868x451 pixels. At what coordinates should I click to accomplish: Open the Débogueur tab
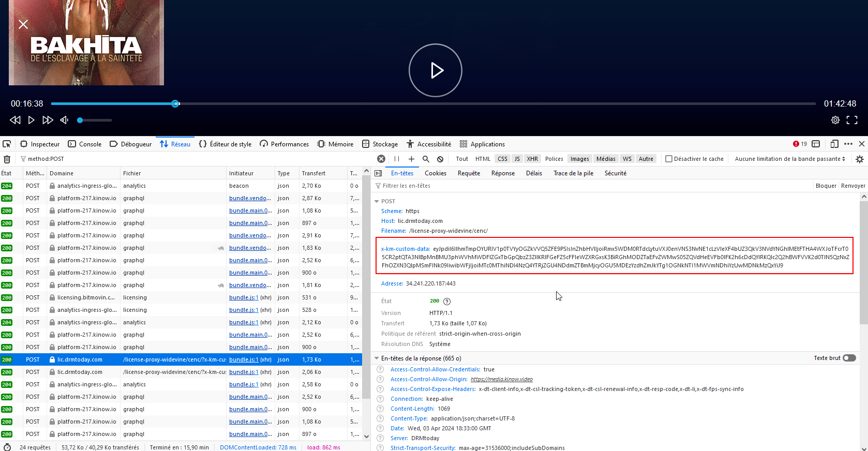coord(131,144)
